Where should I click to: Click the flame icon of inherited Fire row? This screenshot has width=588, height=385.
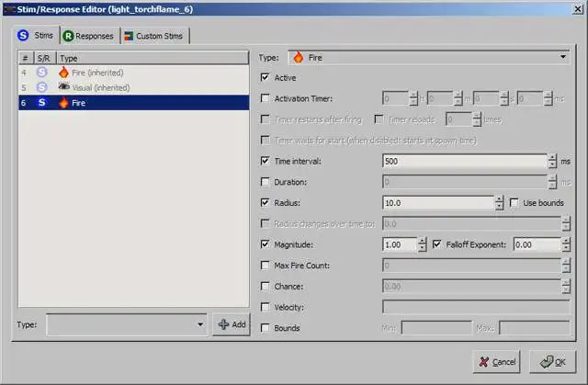point(63,73)
